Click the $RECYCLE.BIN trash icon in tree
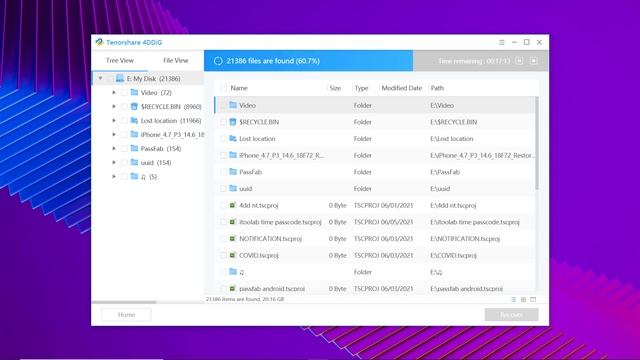The height and width of the screenshot is (360, 640). pyautogui.click(x=134, y=106)
